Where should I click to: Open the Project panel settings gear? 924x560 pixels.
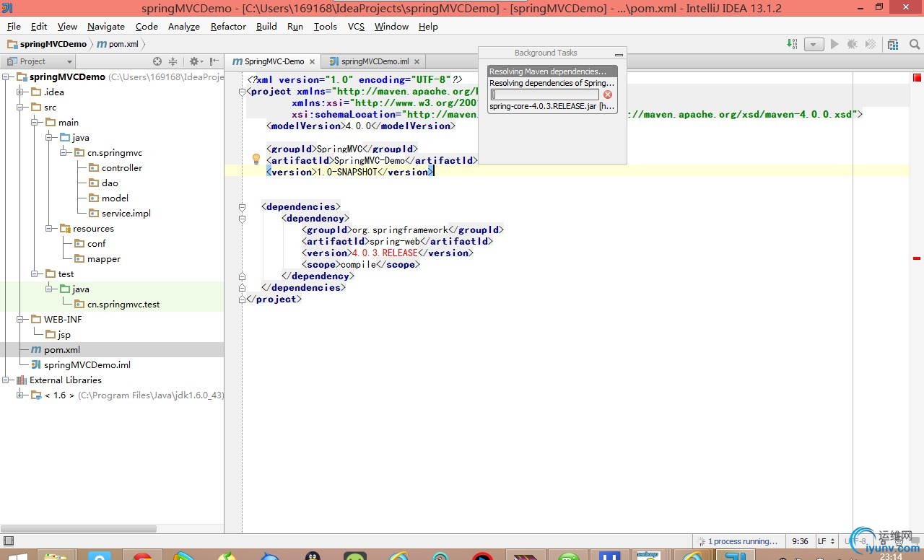click(195, 61)
